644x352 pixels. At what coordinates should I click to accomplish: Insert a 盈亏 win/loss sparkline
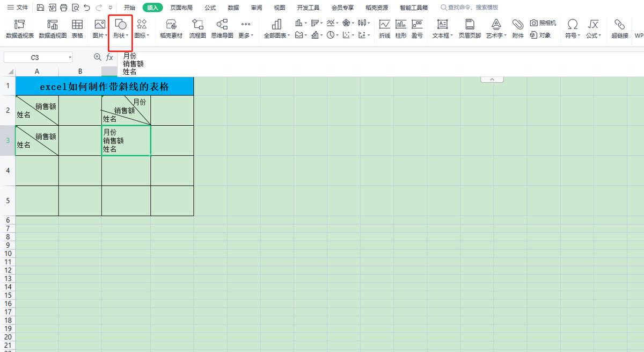click(x=417, y=29)
